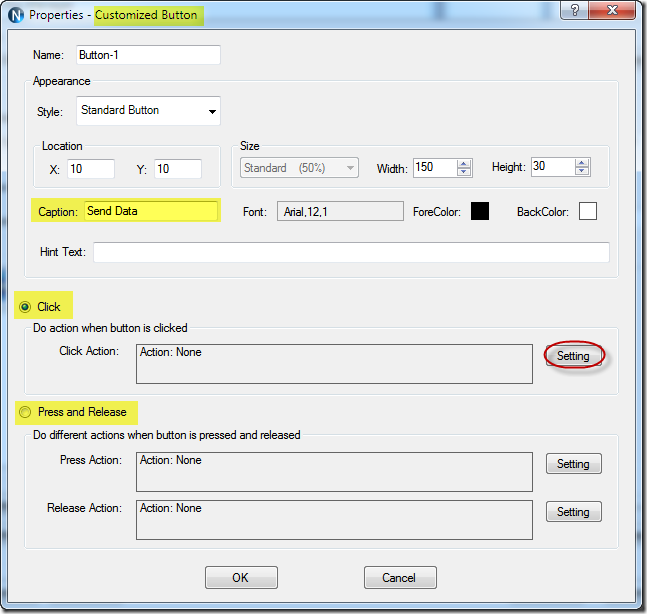Click the Release Action text box
647x614 pixels.
click(x=334, y=520)
